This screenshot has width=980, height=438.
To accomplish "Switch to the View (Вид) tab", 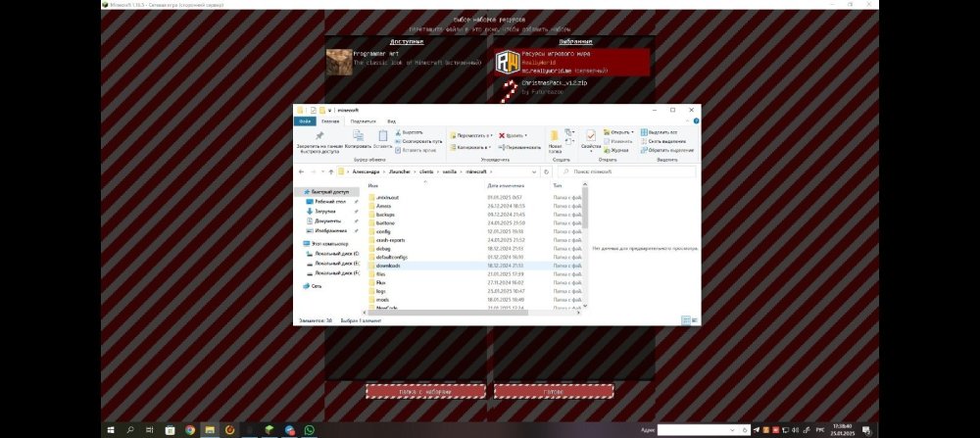I will pyautogui.click(x=391, y=122).
